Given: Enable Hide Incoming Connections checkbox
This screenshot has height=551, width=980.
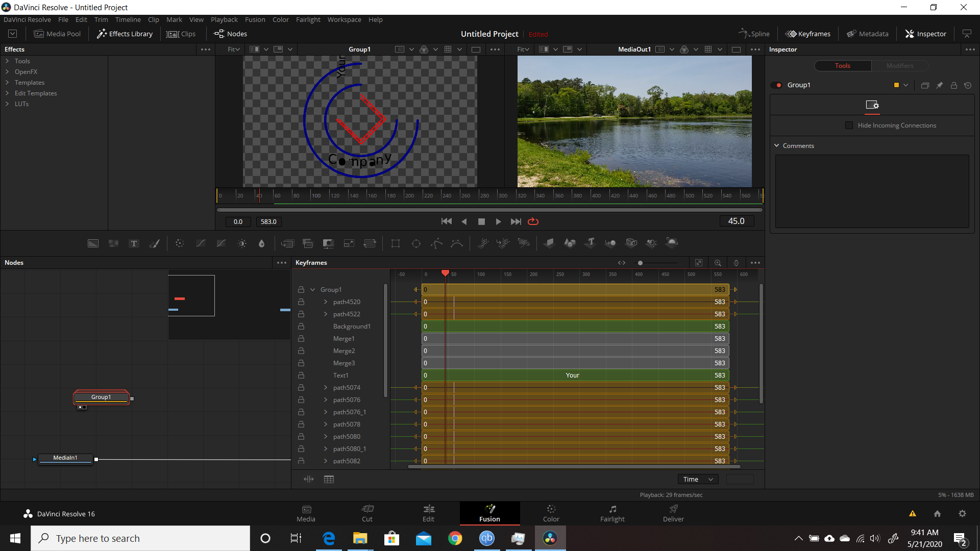Looking at the screenshot, I should click(x=849, y=126).
